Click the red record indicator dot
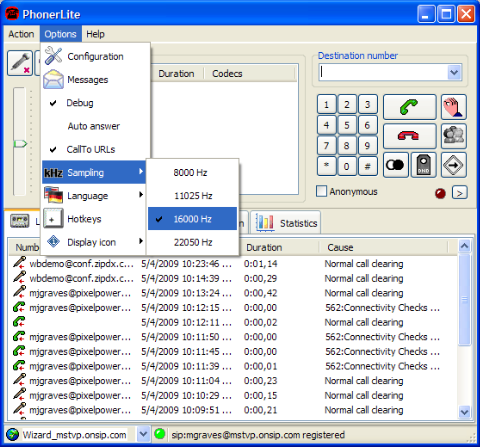 point(440,193)
